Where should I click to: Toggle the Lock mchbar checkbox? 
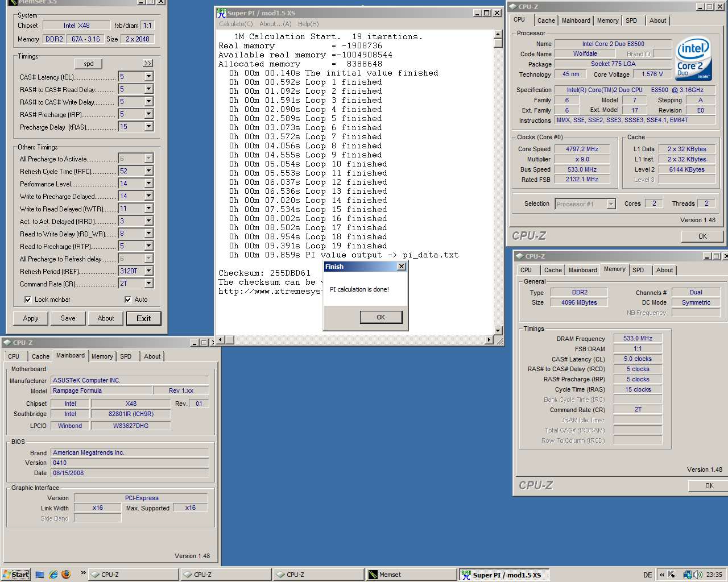point(28,300)
